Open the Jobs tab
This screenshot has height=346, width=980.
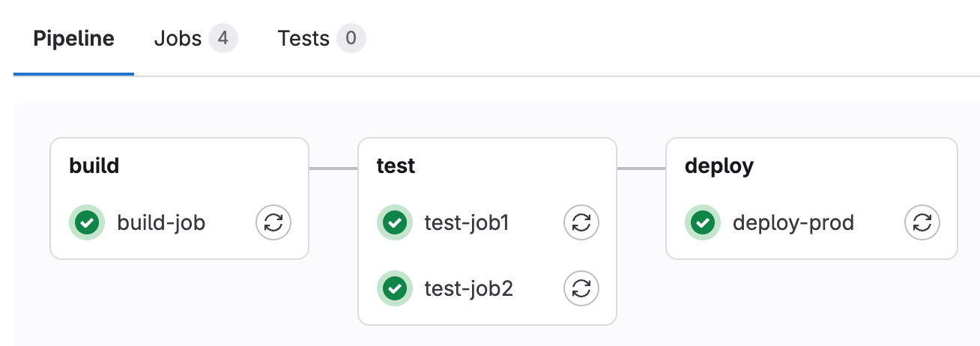[x=178, y=39]
